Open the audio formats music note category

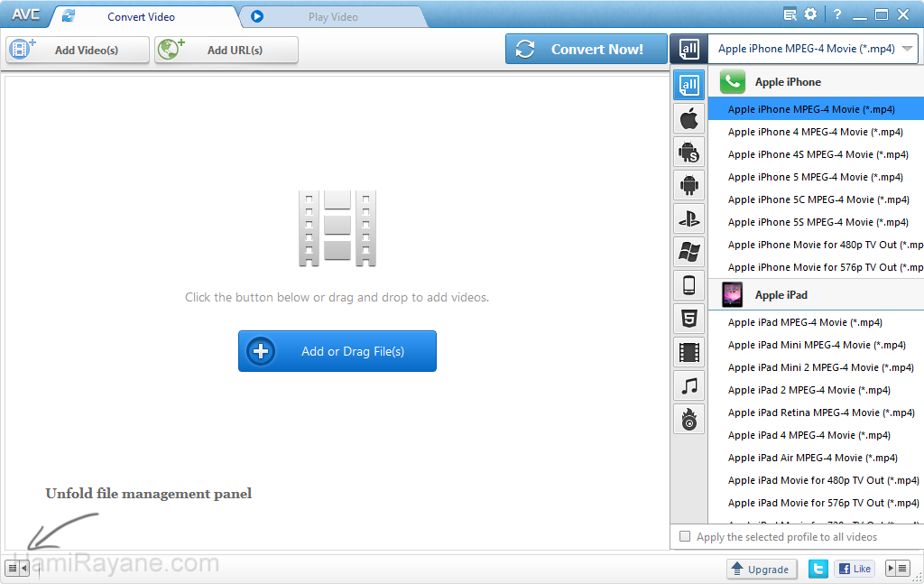(688, 386)
